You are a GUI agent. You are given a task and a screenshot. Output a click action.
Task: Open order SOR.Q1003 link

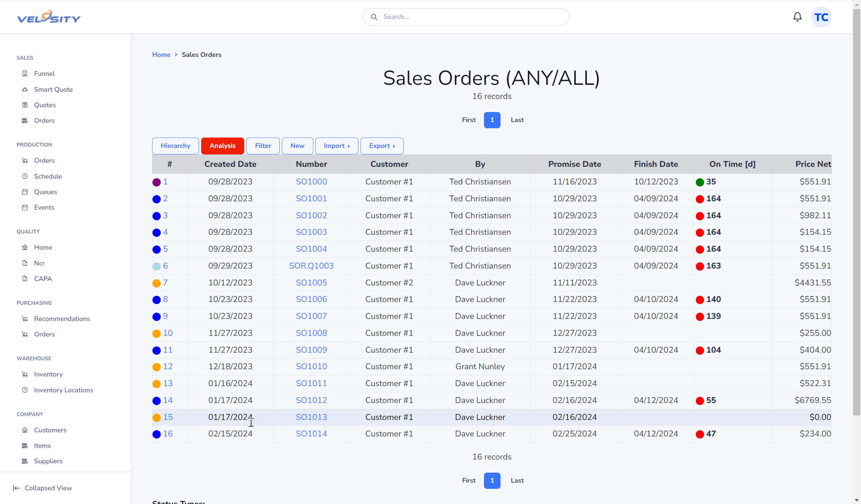[311, 266]
